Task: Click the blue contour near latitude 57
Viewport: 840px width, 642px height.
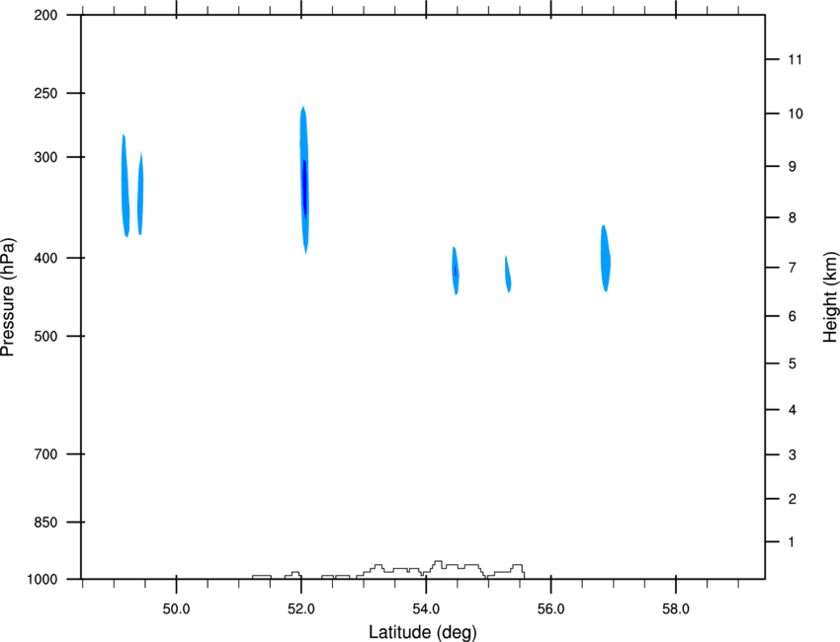Action: click(x=606, y=259)
